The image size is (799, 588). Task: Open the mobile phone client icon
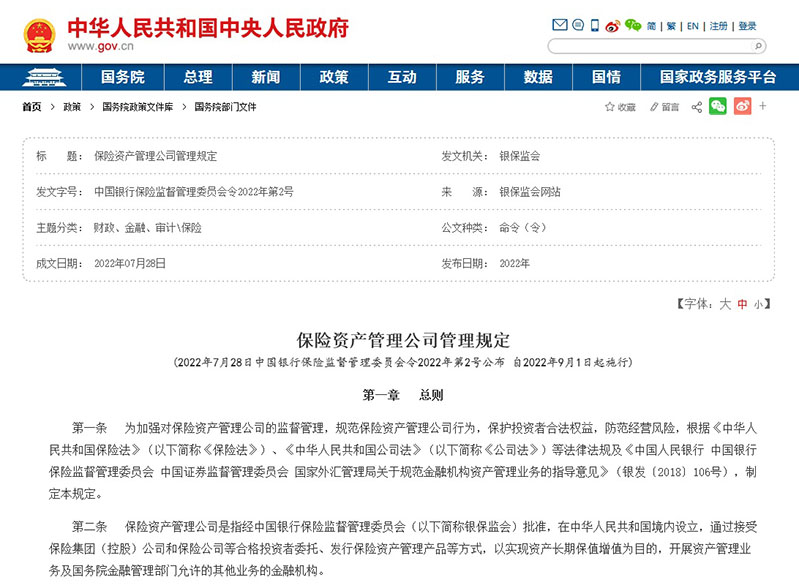(x=594, y=26)
